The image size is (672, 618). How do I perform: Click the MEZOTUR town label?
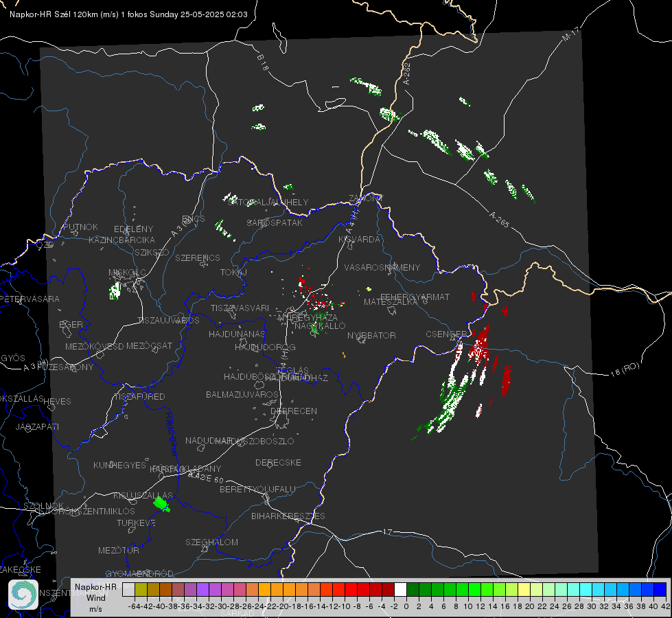[x=119, y=550]
